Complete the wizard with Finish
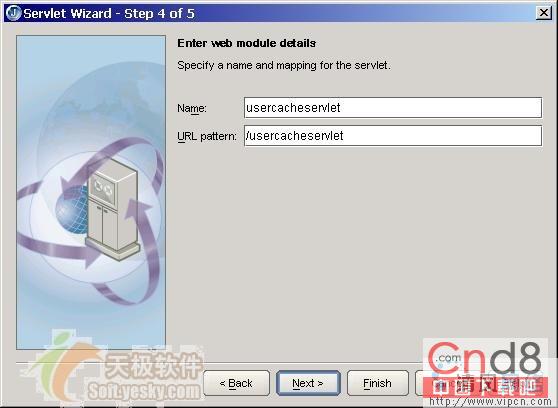This screenshot has height=408, width=558. coord(377,383)
